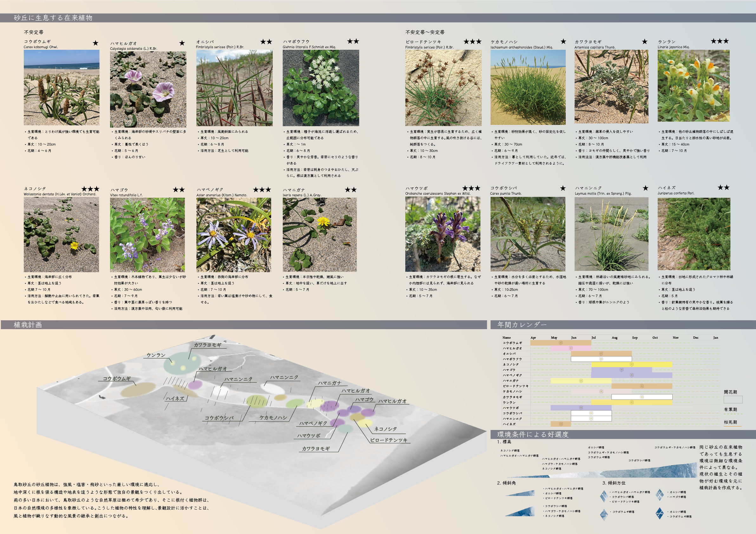Image resolution: width=756 pixels, height=534 pixels.
Task: Open the ハマウツボ purple flower photo
Action: 443,234
